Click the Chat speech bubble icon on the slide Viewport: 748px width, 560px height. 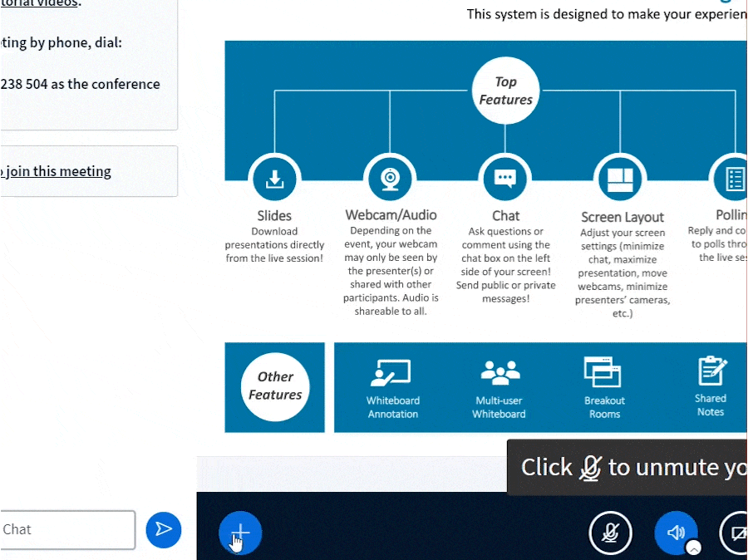tap(505, 179)
